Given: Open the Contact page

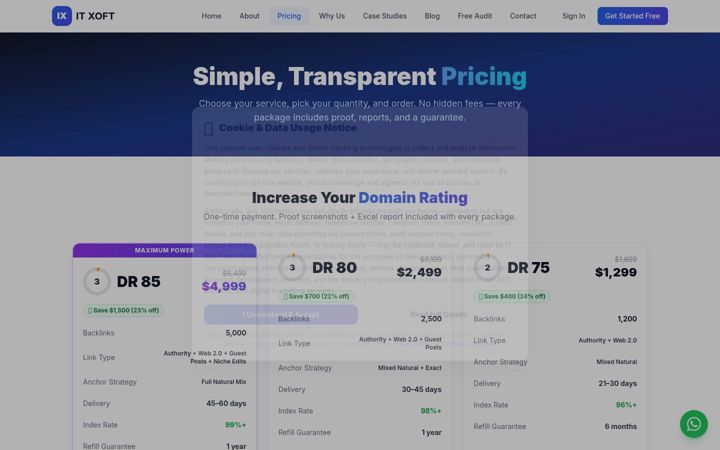Looking at the screenshot, I should (x=523, y=16).
